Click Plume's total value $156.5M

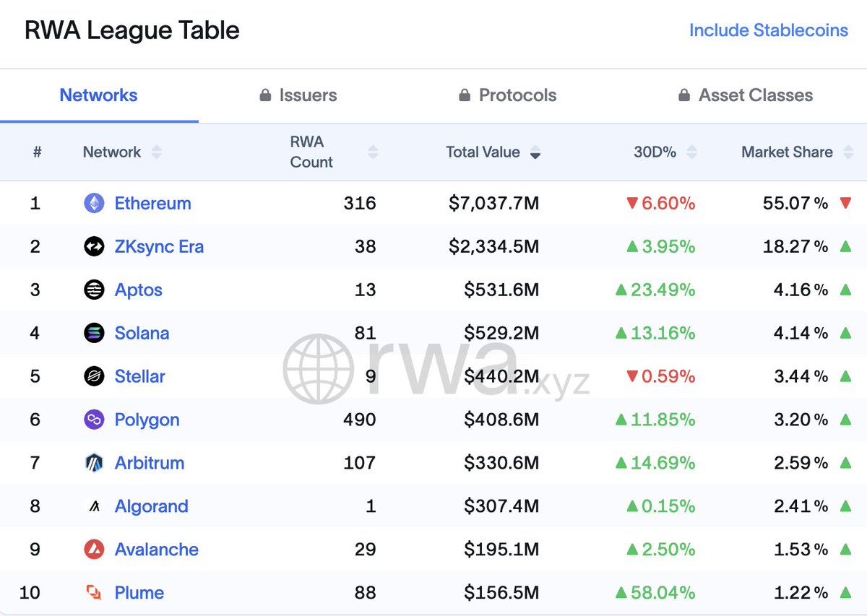(x=501, y=593)
